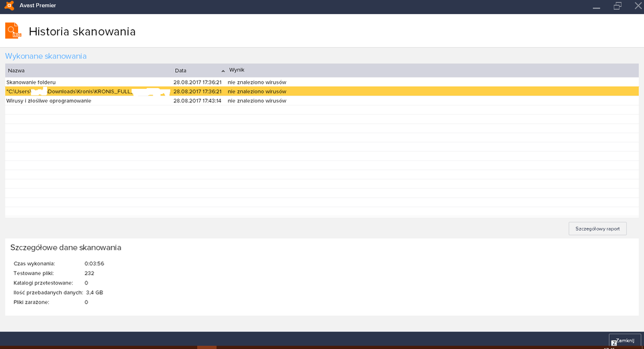Click the "Pliki zarażone" label

point(31,302)
